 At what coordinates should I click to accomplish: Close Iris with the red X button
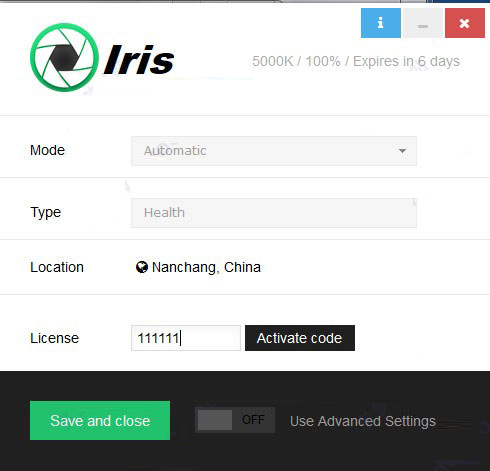[x=465, y=23]
